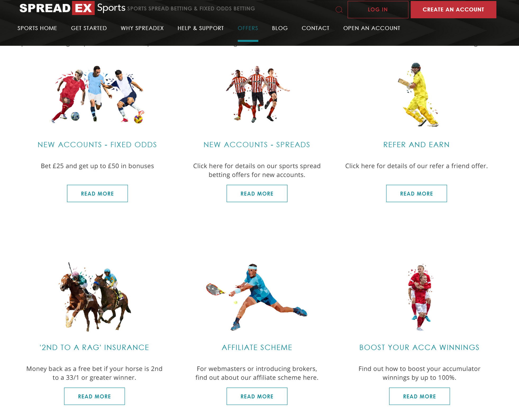Open Help & Support navigation link

point(201,28)
